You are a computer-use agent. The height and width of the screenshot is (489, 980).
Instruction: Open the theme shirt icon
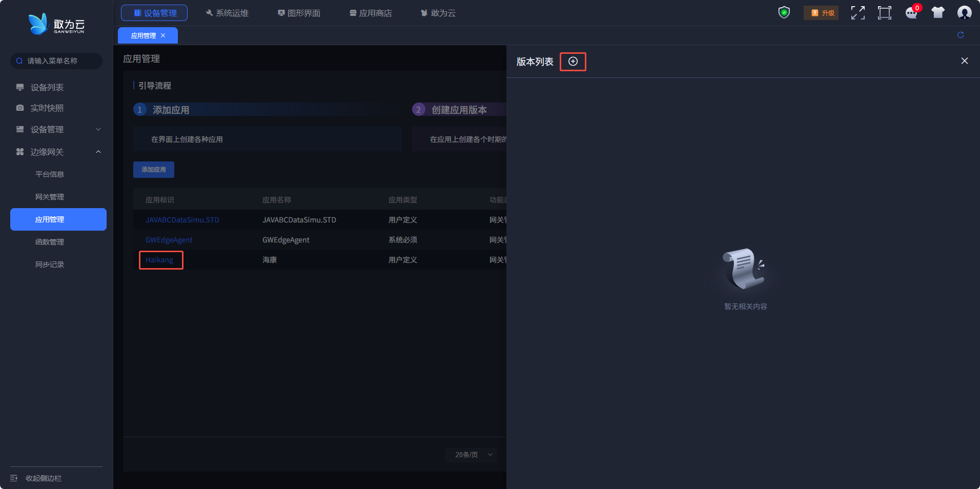[x=938, y=13]
